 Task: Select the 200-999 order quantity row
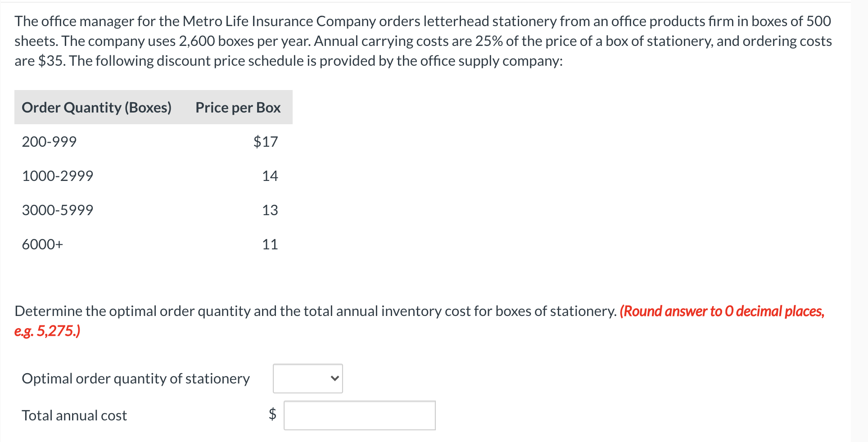point(49,141)
